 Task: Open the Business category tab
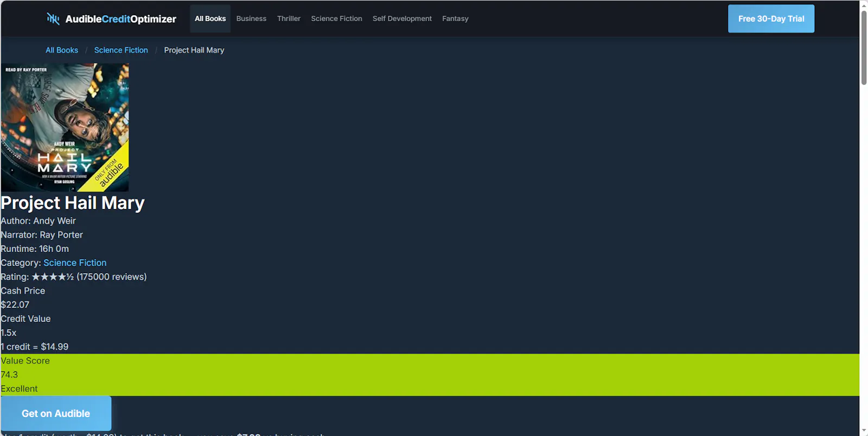pos(251,18)
